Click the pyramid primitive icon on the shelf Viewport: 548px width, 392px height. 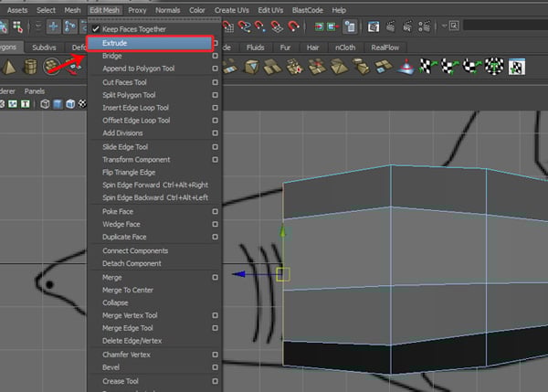(8, 66)
